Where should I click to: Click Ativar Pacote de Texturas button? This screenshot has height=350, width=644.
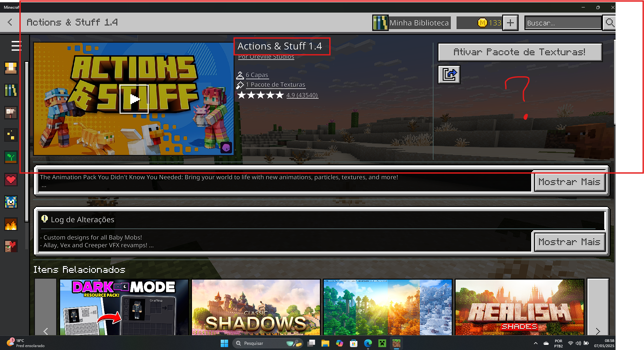[520, 52]
